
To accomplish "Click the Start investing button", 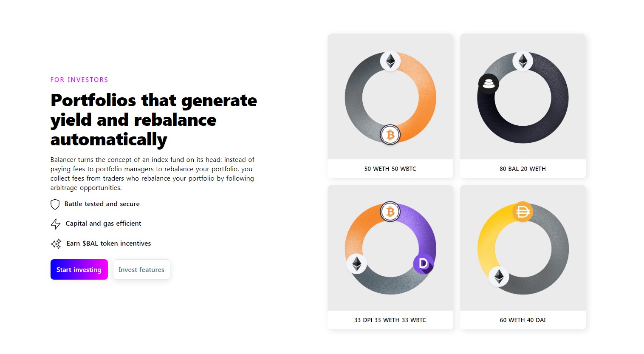I will 79,269.
